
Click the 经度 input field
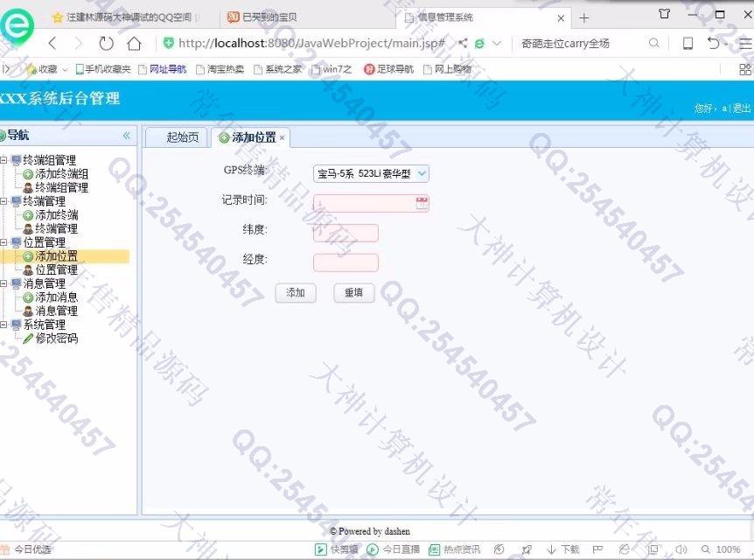click(346, 262)
